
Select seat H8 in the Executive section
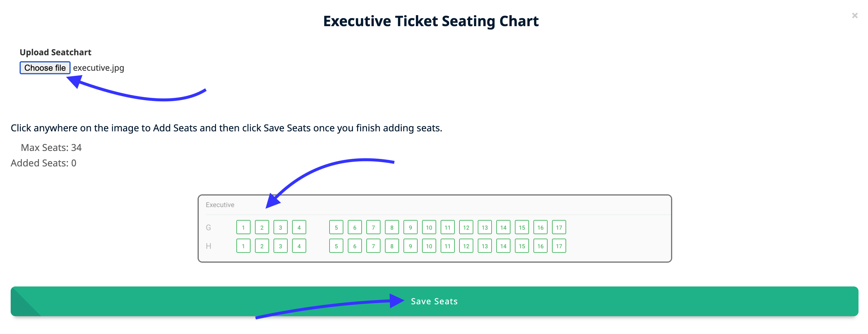(x=392, y=246)
